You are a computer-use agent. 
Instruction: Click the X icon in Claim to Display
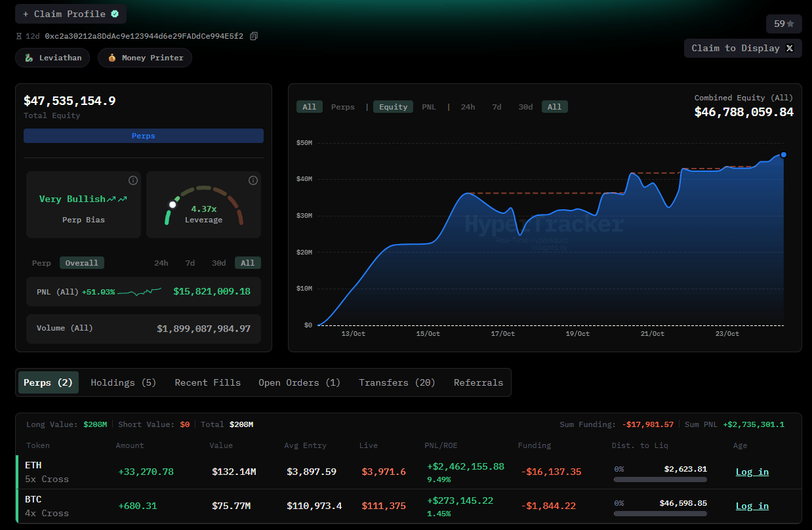(790, 48)
